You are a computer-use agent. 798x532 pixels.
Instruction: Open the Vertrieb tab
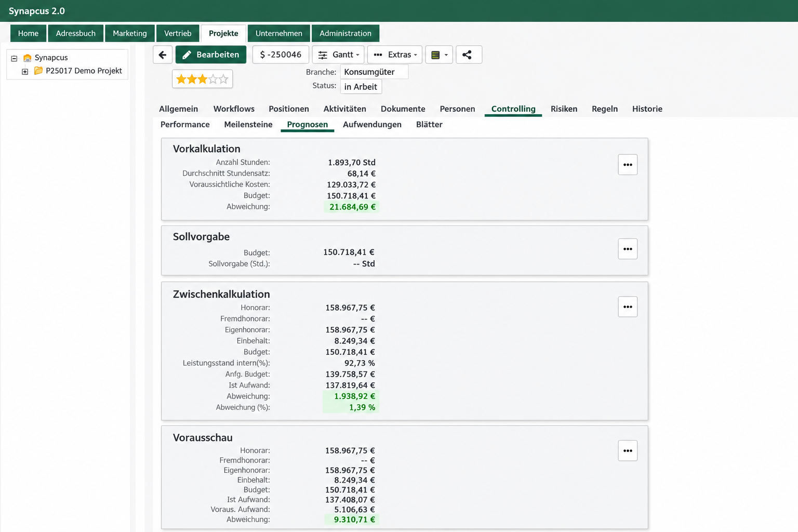tap(178, 33)
